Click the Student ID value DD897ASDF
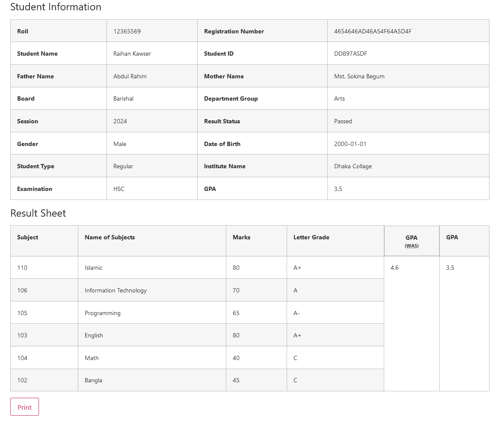 (x=350, y=54)
